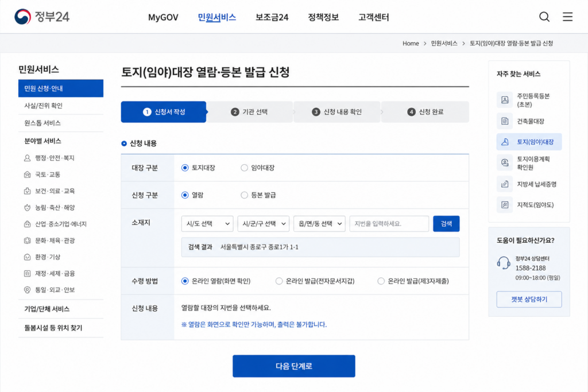The height and width of the screenshot is (392, 588).
Task: Click the 농림·축산·해양 category icon
Action: pyautogui.click(x=28, y=208)
